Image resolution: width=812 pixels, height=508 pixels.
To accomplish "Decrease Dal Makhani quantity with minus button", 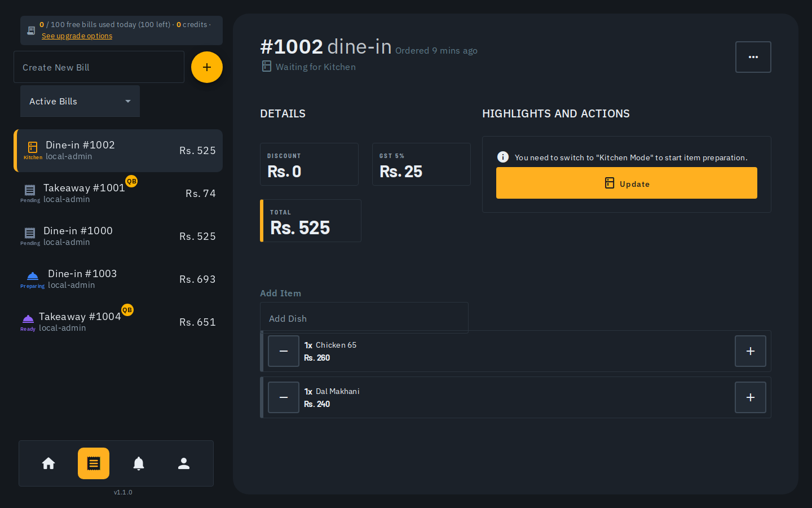I will (x=284, y=397).
